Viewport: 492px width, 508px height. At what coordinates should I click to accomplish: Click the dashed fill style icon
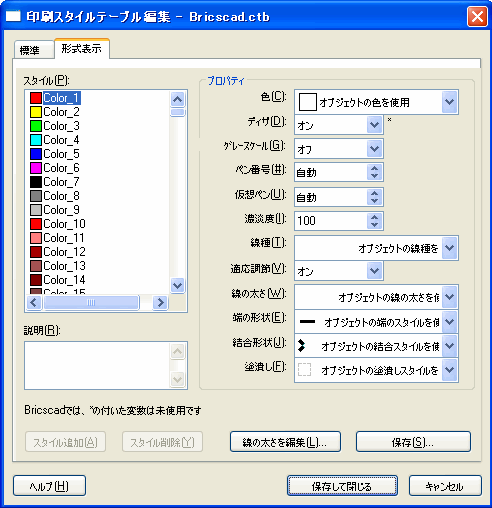[304, 370]
